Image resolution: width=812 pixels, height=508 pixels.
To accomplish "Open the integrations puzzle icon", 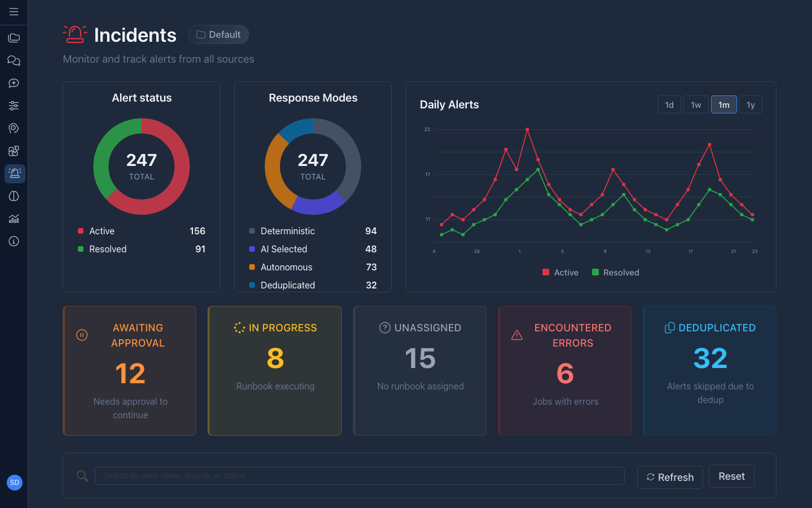I will (14, 151).
